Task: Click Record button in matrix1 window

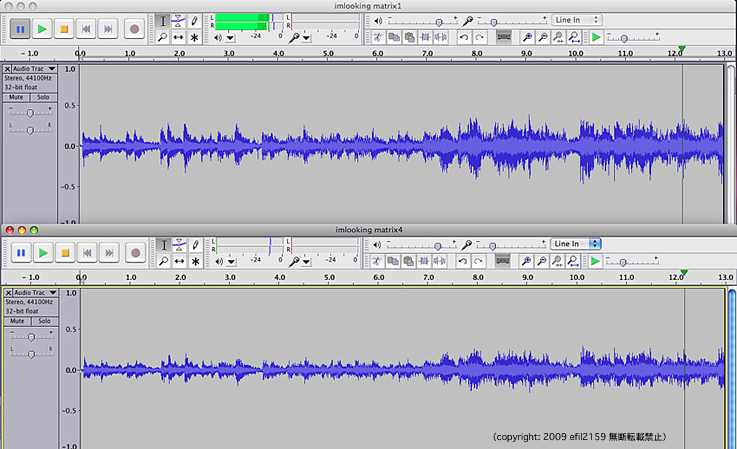Action: click(x=134, y=29)
